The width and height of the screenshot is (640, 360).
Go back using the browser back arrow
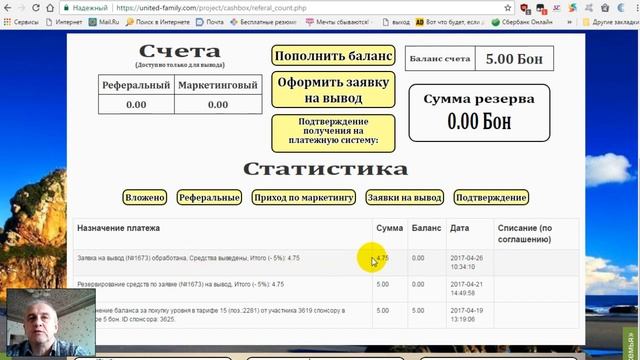tap(7, 8)
